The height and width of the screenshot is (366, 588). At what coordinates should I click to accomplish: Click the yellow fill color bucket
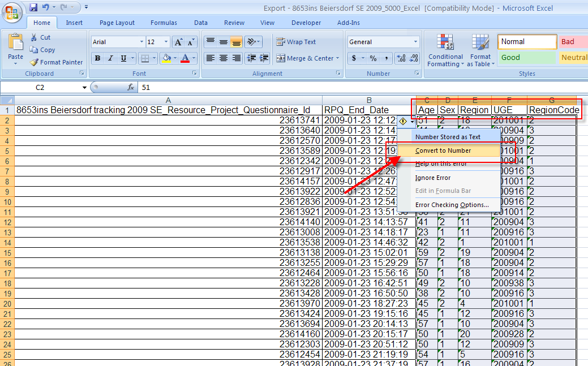coord(165,58)
